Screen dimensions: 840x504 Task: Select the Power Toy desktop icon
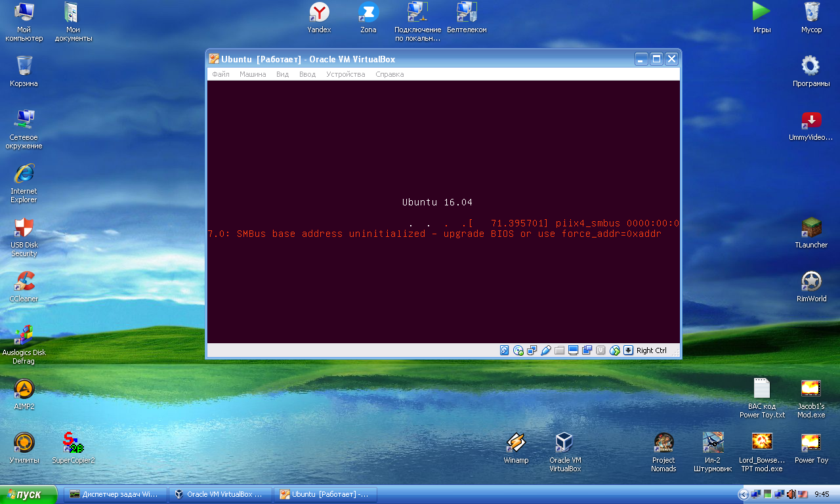point(812,448)
